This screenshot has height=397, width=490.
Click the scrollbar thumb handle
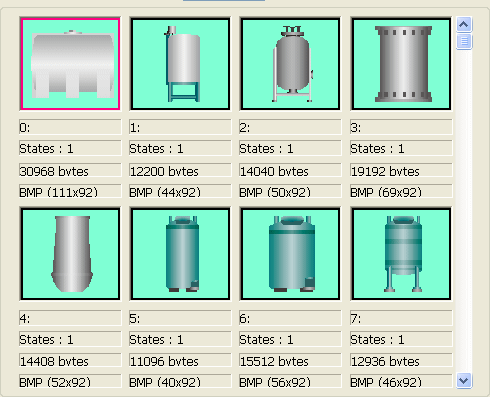(x=464, y=41)
